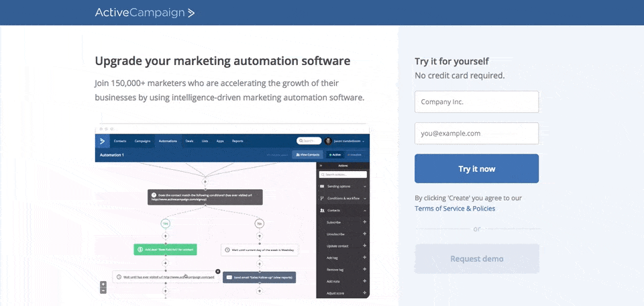
Task: Select the No branch circle
Action: 259,223
